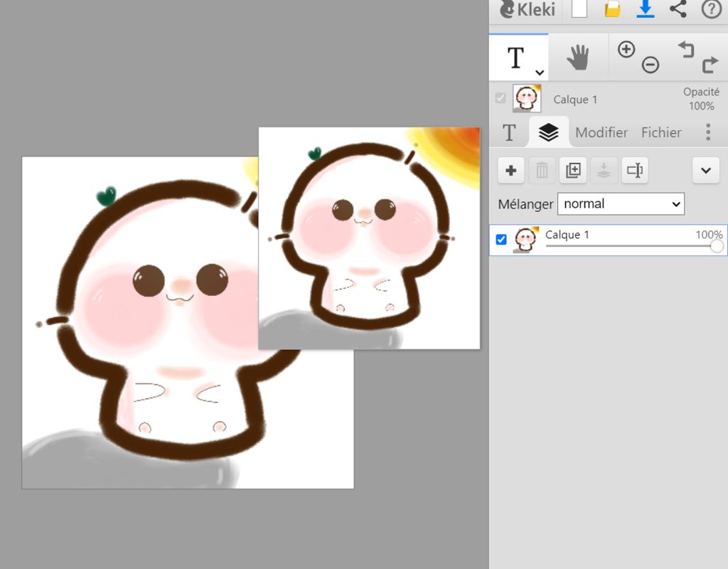Rename the layer with the rename button
The height and width of the screenshot is (569, 728).
click(635, 170)
